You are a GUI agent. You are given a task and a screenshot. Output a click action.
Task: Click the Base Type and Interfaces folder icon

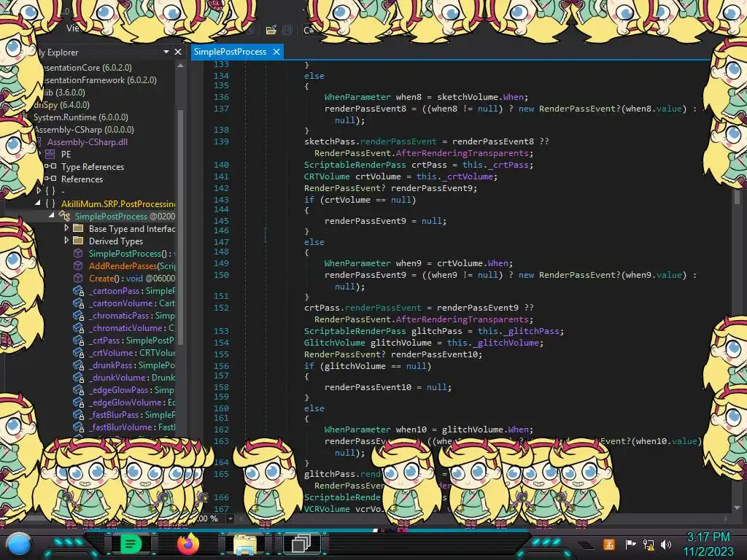tap(78, 228)
